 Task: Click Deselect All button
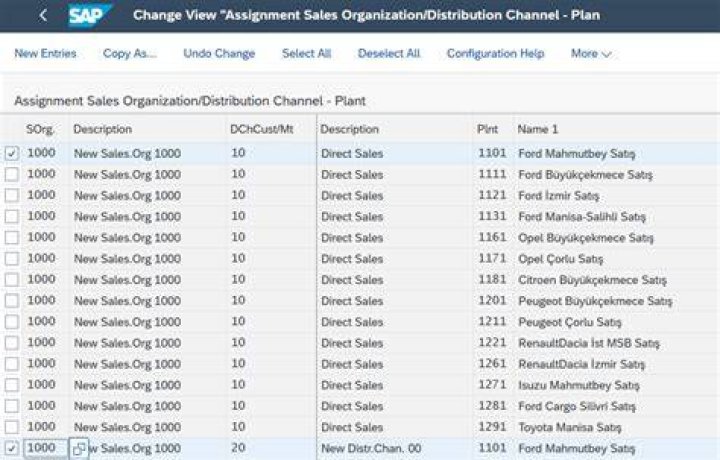pos(389,53)
